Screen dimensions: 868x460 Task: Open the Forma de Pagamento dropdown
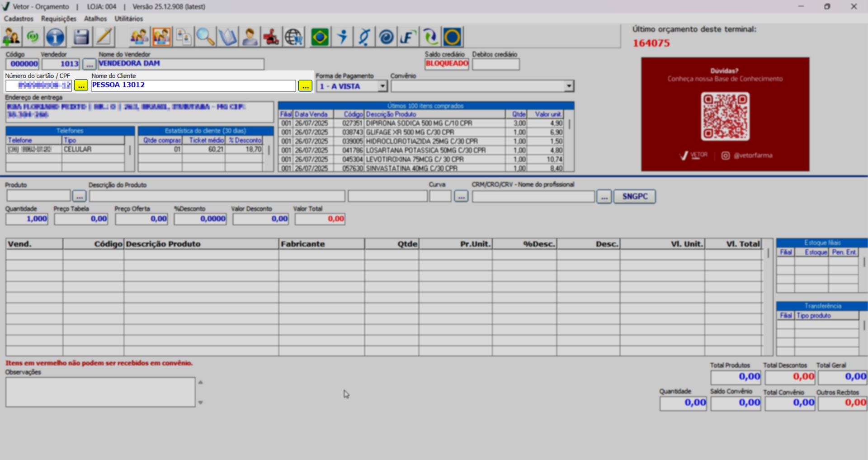click(x=382, y=86)
